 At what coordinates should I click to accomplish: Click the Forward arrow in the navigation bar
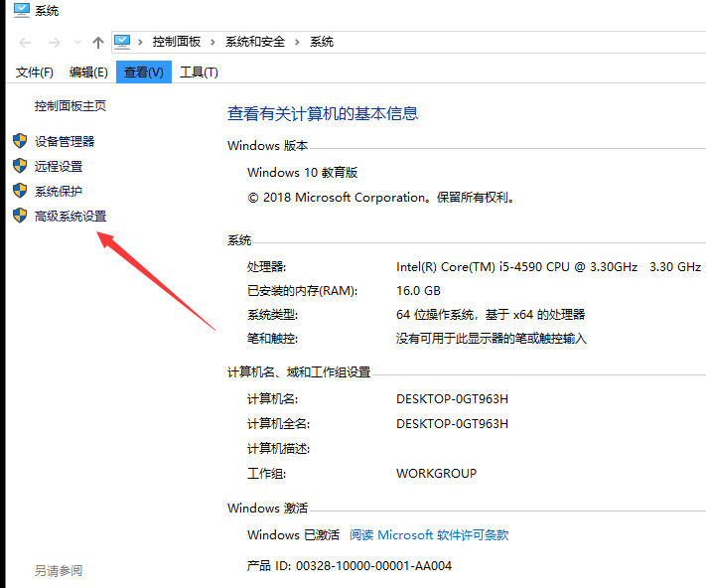coord(55,42)
